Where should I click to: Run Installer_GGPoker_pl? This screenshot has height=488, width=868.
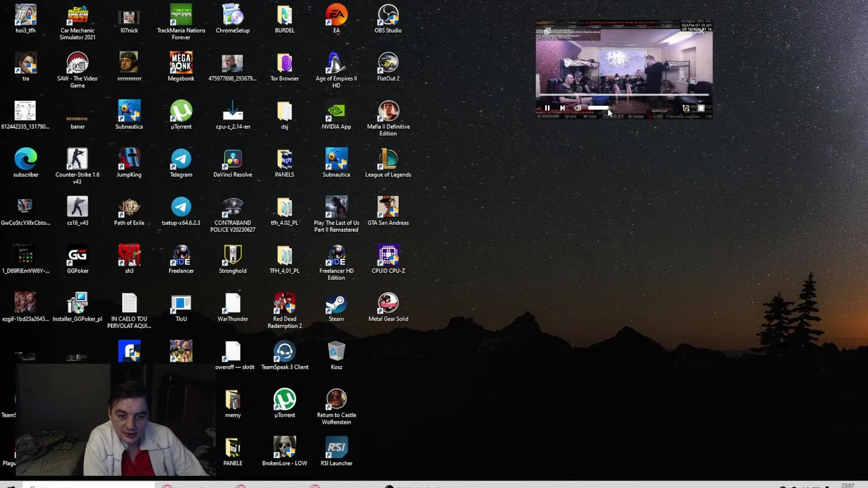[77, 307]
